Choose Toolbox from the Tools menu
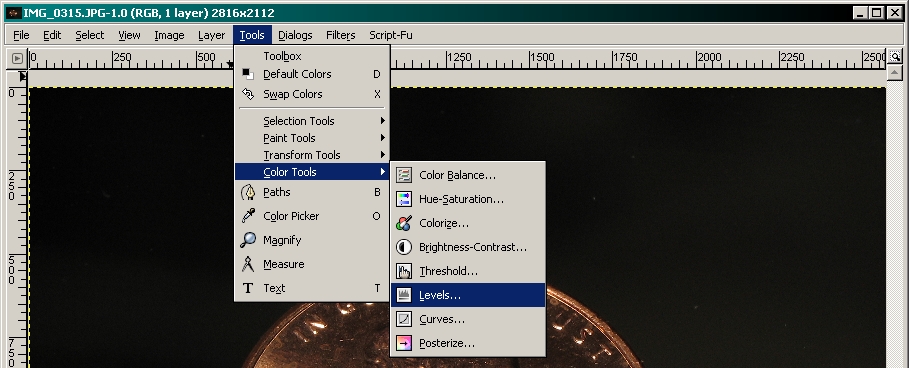Image resolution: width=909 pixels, height=368 pixels. 312,56
